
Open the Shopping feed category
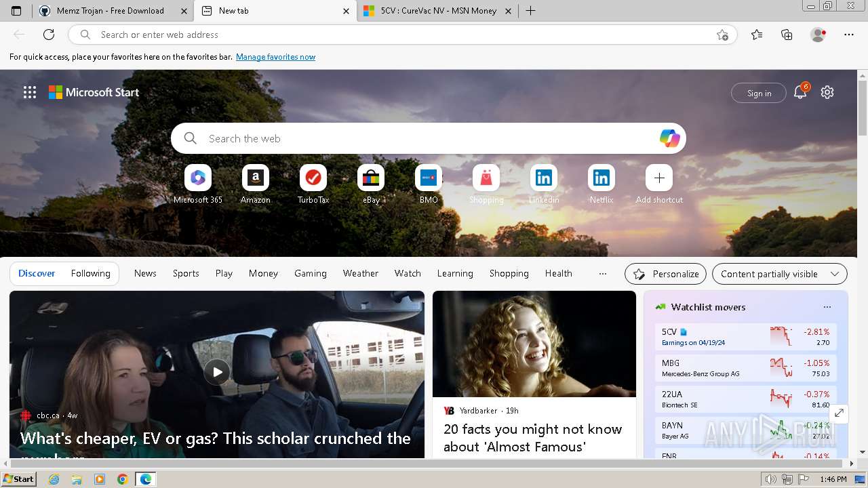(509, 273)
